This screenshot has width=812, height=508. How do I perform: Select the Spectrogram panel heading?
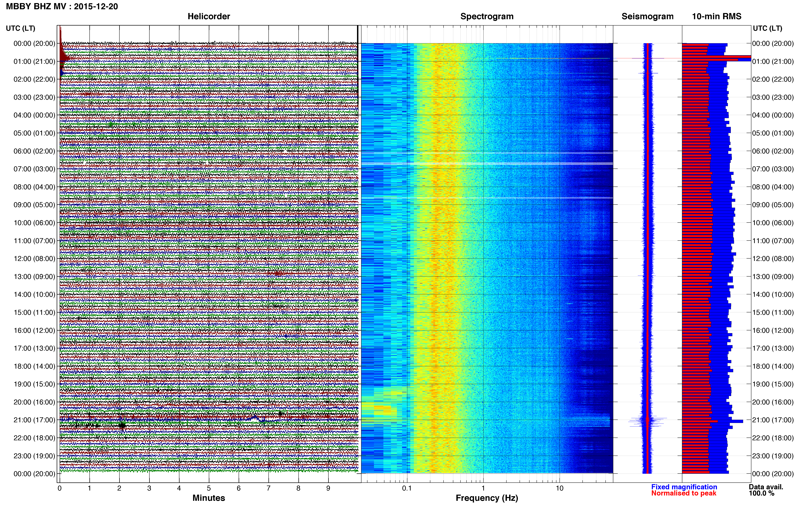pos(487,16)
